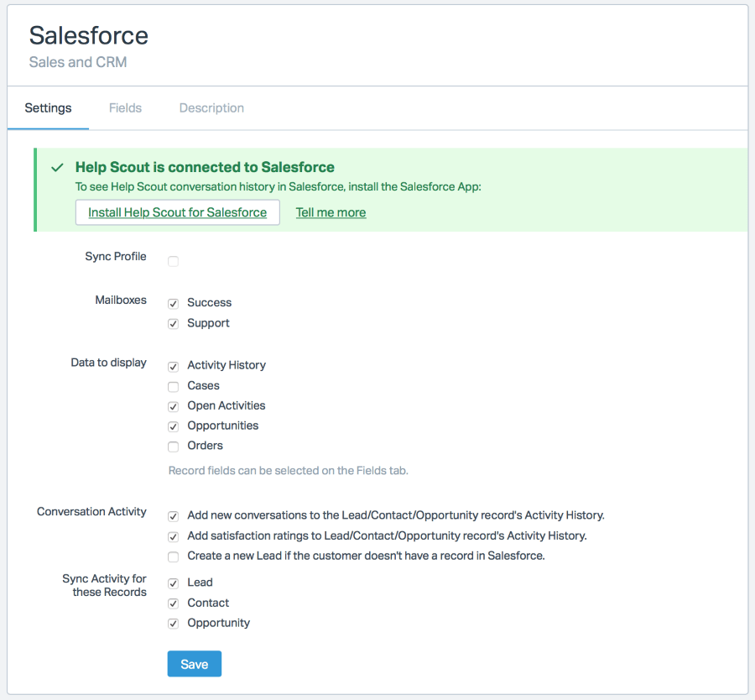Uncheck Lead under Sync Activity records

(x=173, y=582)
